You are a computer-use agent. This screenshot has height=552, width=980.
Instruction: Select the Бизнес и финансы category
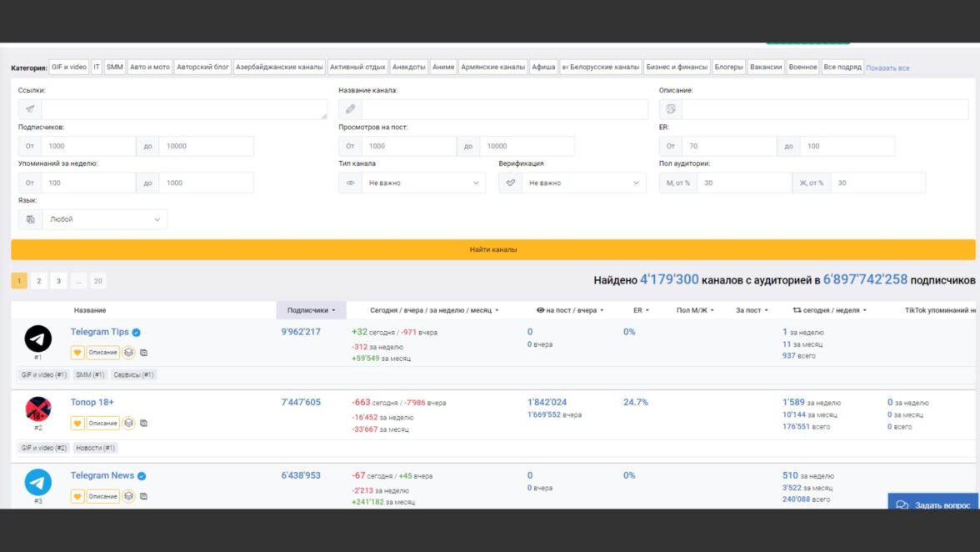click(677, 67)
